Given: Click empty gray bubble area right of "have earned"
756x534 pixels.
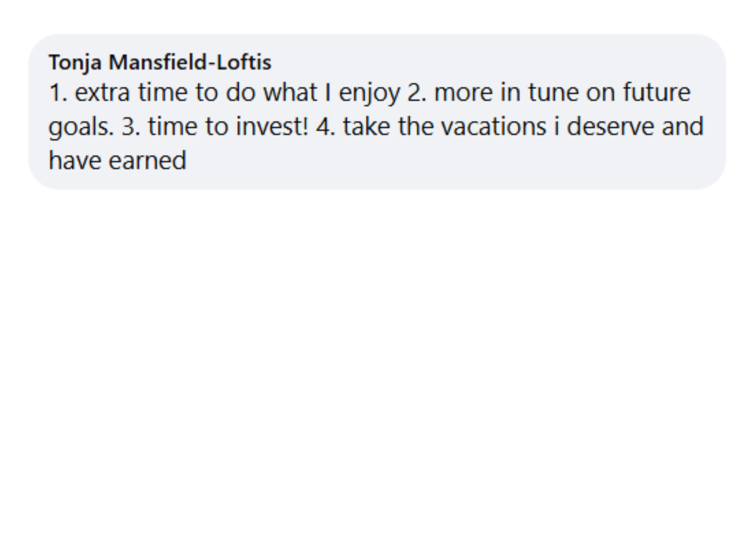Looking at the screenshot, I should coord(454,162).
